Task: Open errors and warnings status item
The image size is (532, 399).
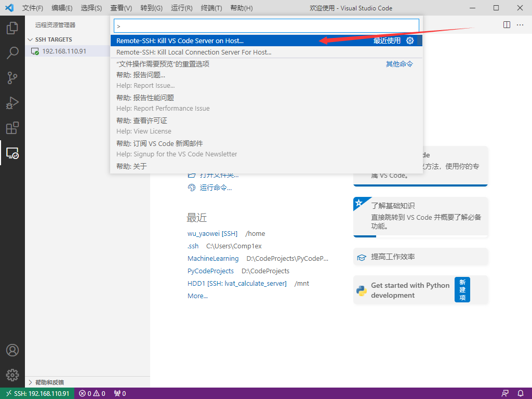Action: (x=92, y=393)
